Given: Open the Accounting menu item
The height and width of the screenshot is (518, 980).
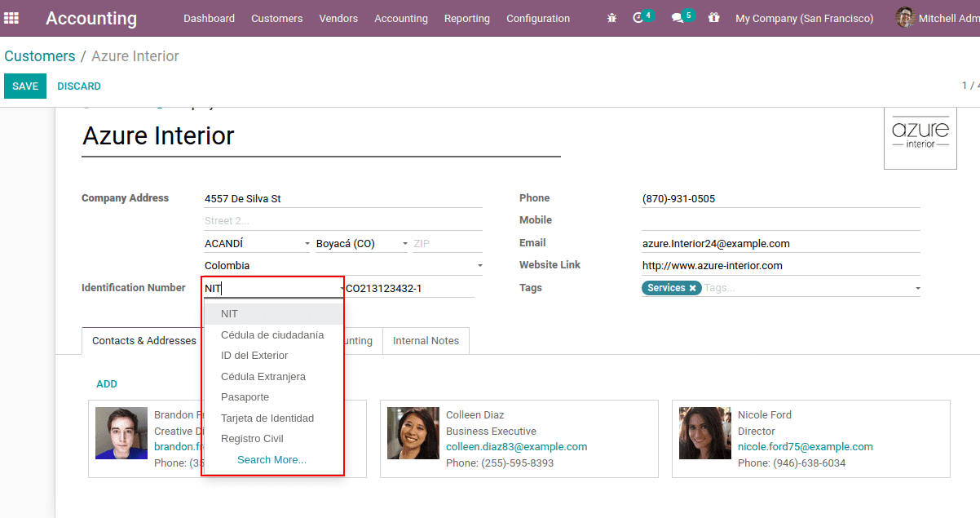Looking at the screenshot, I should point(401,18).
